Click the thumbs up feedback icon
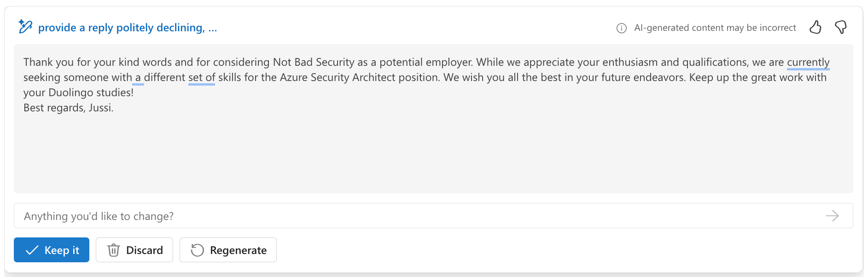The height and width of the screenshot is (277, 868). click(815, 28)
